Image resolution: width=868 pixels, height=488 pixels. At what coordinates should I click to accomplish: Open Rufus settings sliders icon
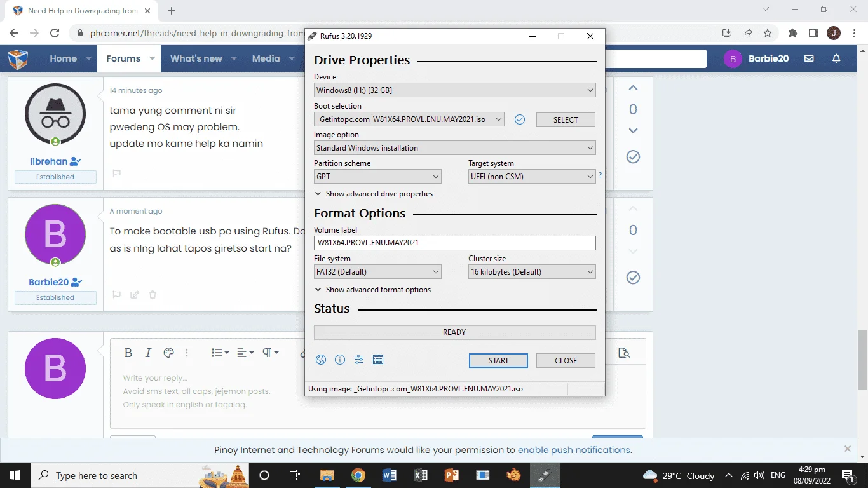coord(359,360)
